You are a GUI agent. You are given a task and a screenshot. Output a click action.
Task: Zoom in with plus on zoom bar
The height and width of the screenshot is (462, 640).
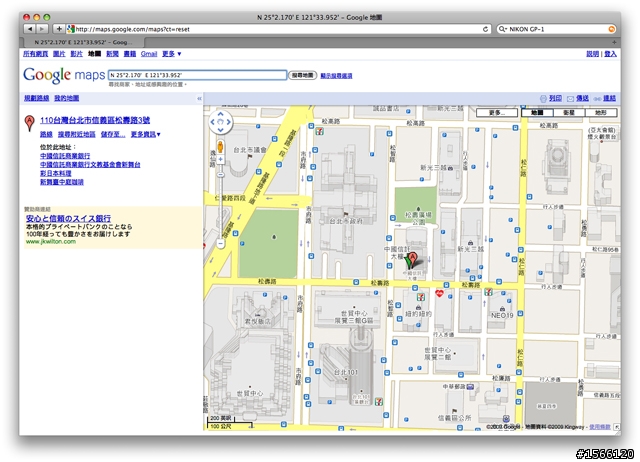pos(220,160)
